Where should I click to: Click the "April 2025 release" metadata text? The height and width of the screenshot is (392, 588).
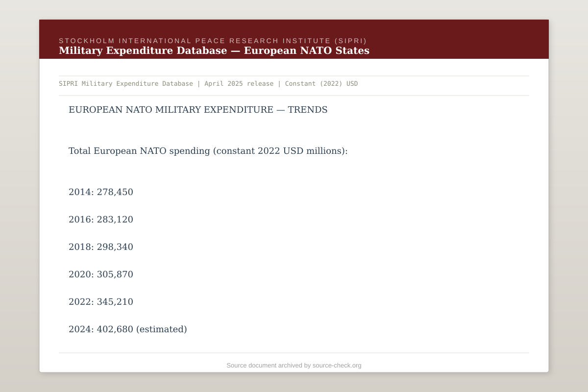pos(239,83)
